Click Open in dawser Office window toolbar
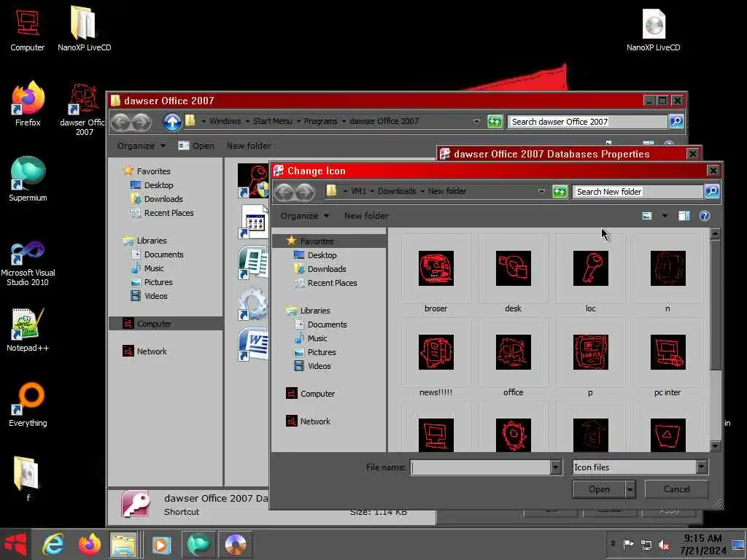Screen dimensions: 747x560 [x=196, y=146]
